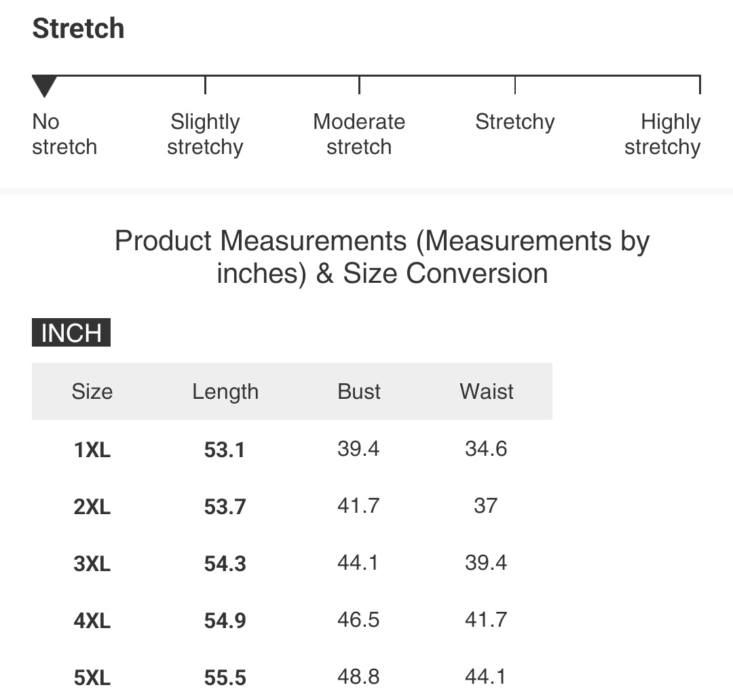Select the 2XL size row
The image size is (733, 700).
coord(292,506)
